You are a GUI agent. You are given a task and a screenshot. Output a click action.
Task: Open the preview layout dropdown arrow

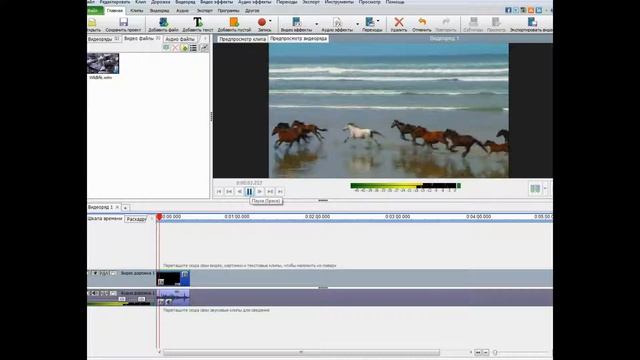[545, 189]
